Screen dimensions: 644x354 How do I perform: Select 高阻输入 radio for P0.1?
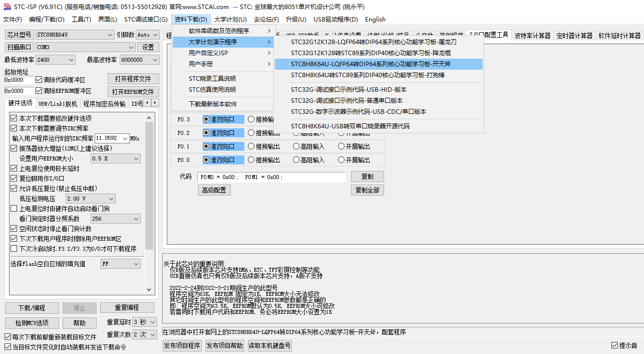tap(296, 146)
